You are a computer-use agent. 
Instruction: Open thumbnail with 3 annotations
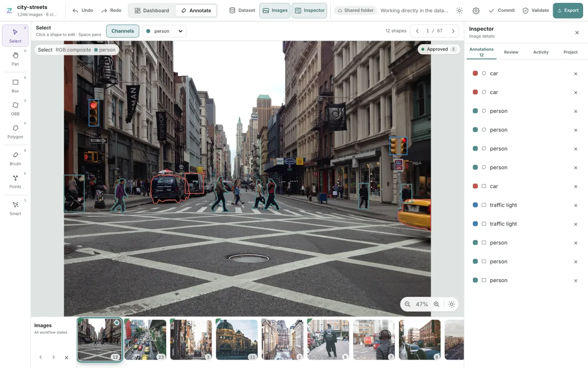(x=191, y=340)
